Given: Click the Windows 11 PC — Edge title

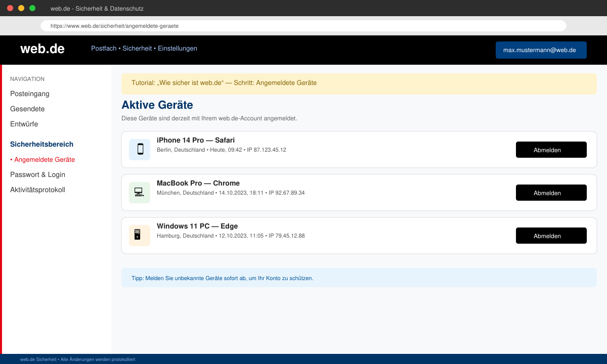Looking at the screenshot, I should [197, 226].
